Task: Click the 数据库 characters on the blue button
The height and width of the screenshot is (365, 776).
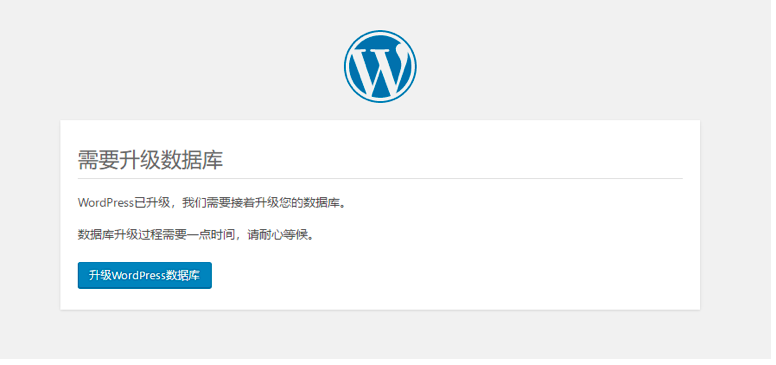Action: 183,275
